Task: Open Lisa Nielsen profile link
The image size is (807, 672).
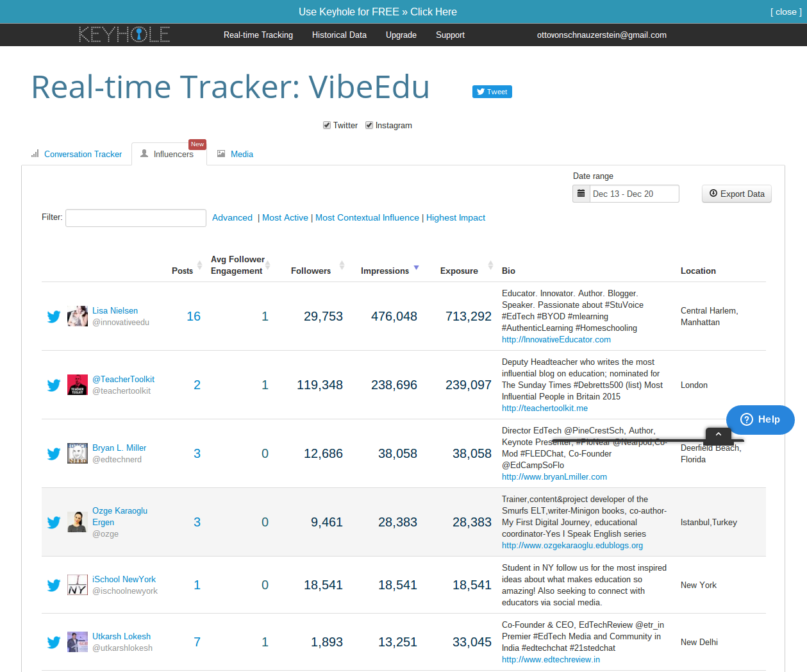Action: click(x=115, y=311)
